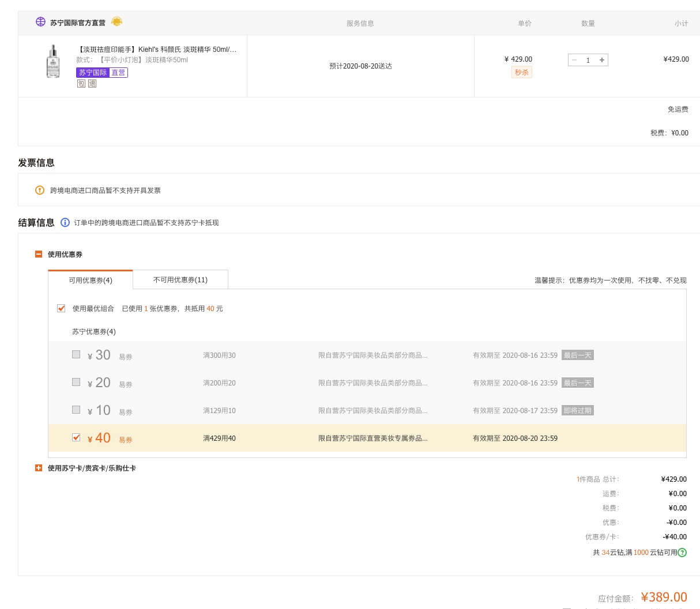
Task: Click the Suning International store globe icon
Action: coord(40,22)
